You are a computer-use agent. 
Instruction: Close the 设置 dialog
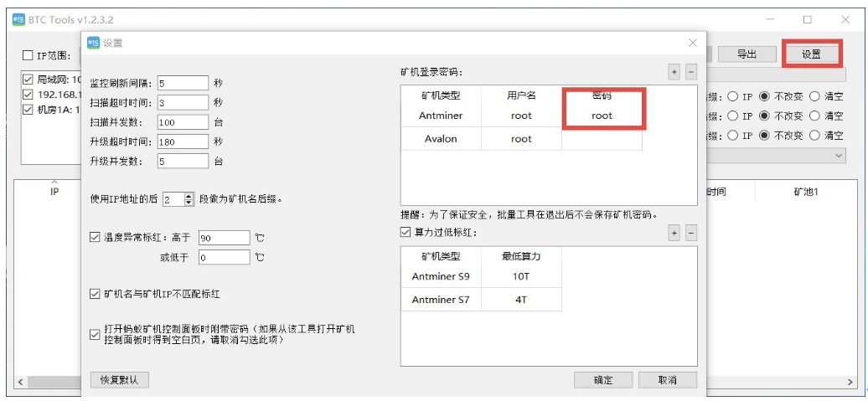[693, 43]
